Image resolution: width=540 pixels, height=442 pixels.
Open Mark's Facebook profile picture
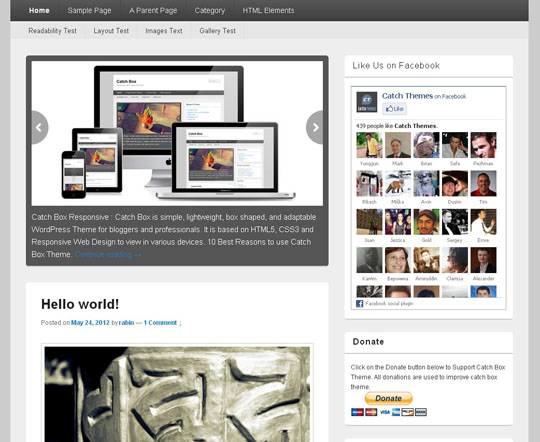(x=398, y=145)
